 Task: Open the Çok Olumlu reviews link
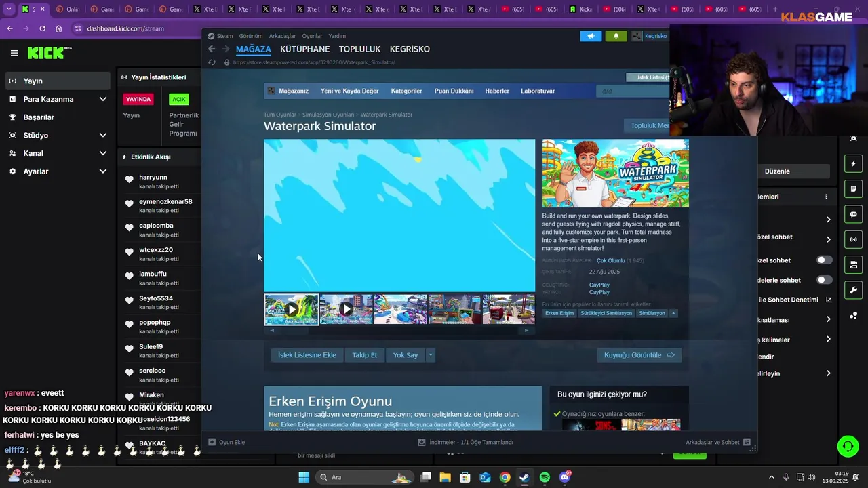click(610, 261)
